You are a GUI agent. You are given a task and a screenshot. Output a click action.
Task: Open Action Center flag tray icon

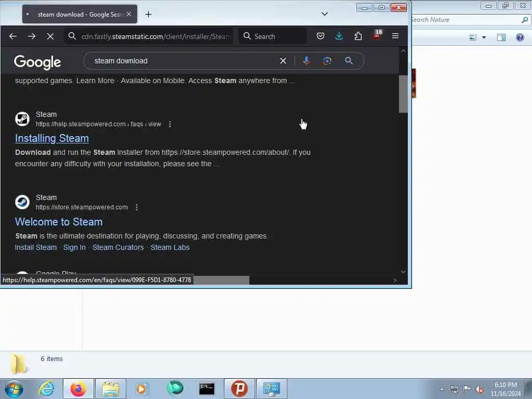point(467,389)
